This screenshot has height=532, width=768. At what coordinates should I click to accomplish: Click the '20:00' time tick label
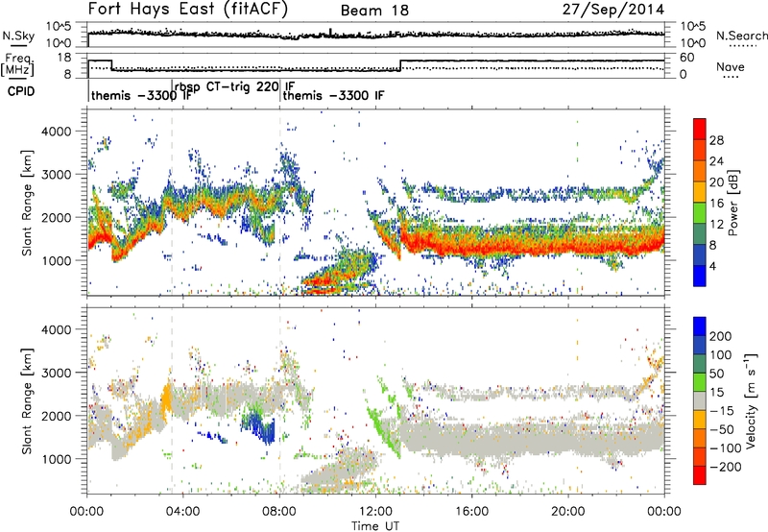[x=568, y=512]
